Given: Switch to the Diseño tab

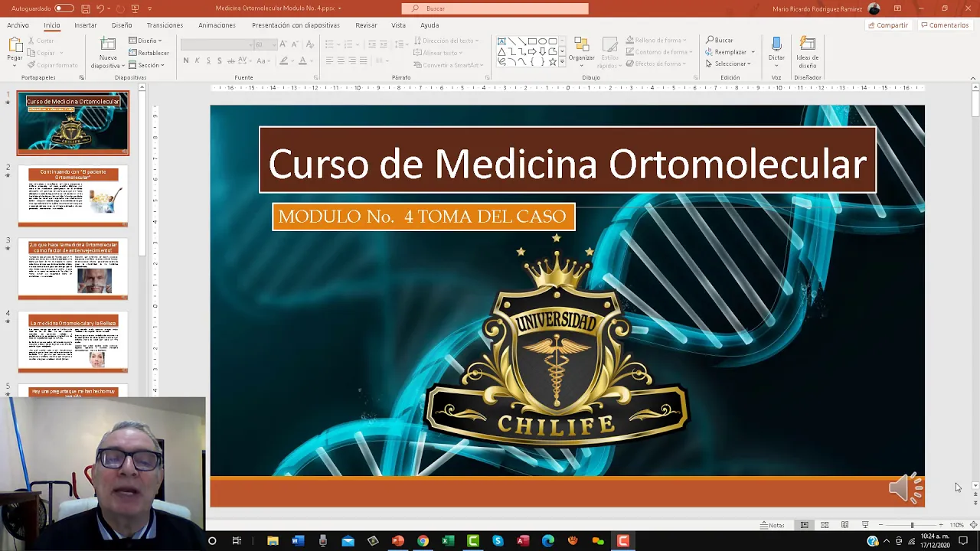Looking at the screenshot, I should (x=122, y=25).
